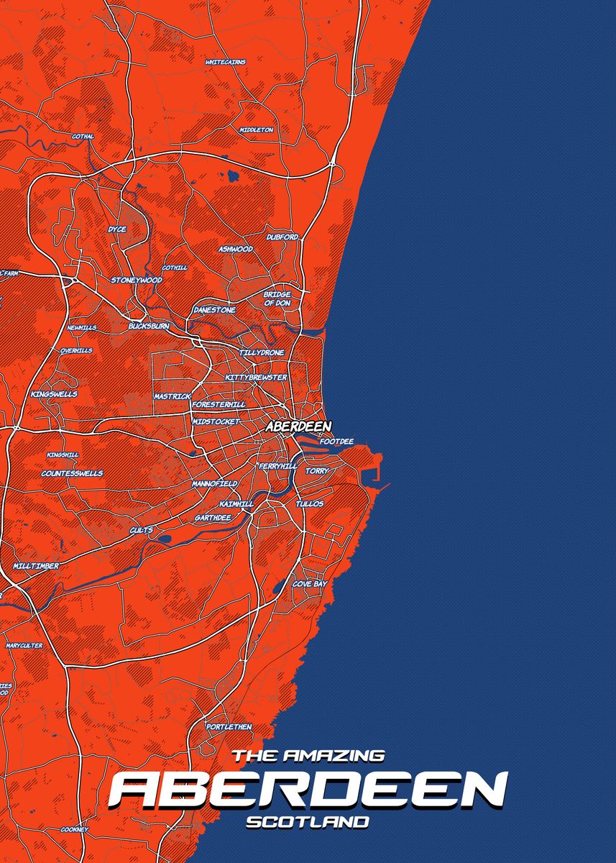
Task: Select the Dyce place label
Action: click(x=116, y=229)
